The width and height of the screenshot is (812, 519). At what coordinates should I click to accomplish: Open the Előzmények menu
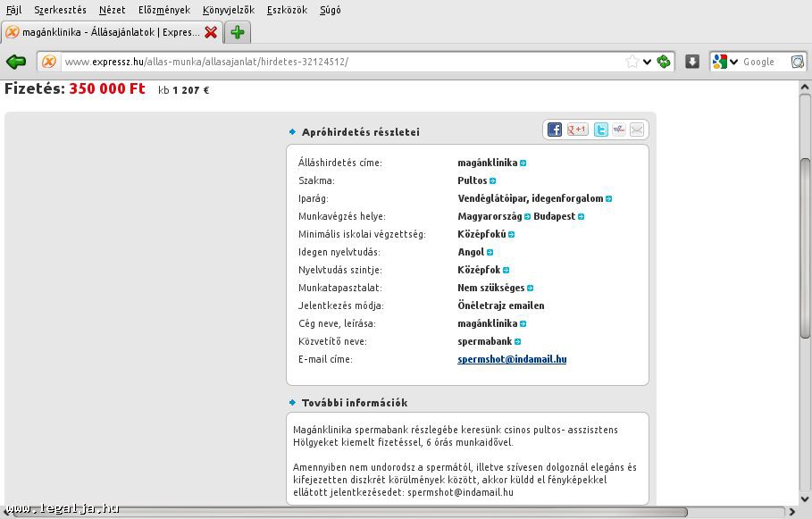tap(164, 10)
